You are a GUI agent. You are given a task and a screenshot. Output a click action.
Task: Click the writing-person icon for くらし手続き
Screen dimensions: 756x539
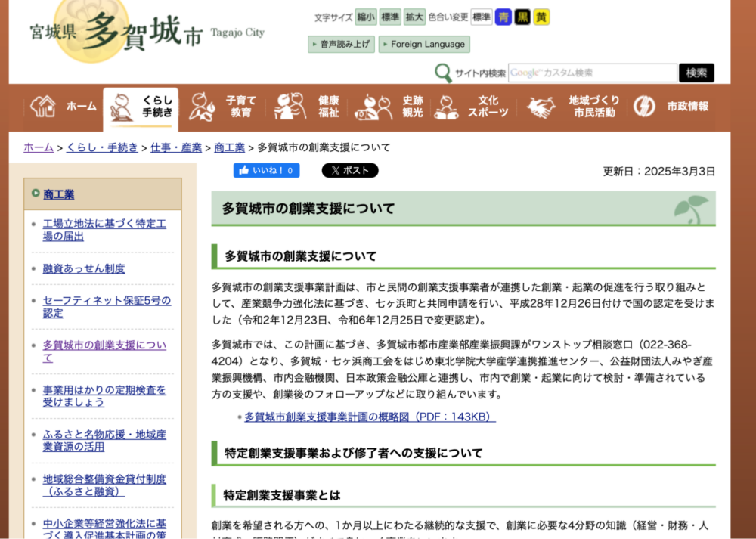tap(121, 107)
